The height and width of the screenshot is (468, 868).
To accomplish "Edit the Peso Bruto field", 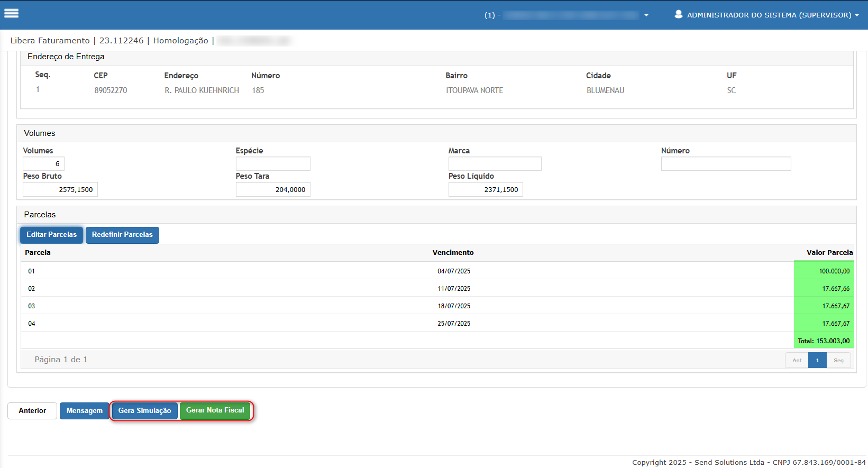I will point(60,189).
